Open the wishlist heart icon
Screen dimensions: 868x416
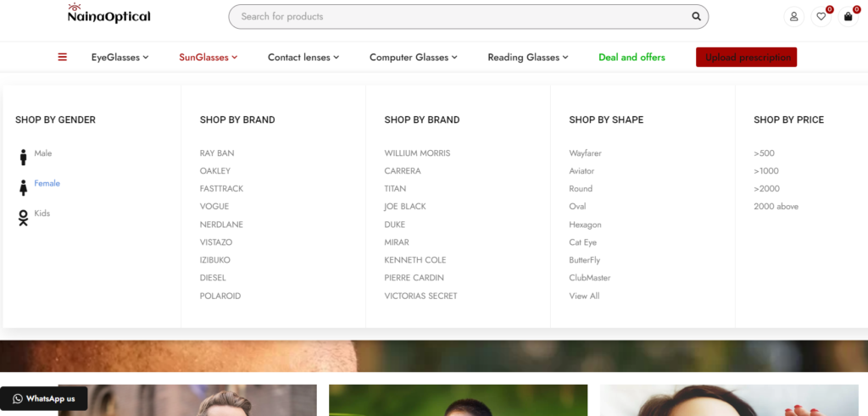(x=821, y=16)
